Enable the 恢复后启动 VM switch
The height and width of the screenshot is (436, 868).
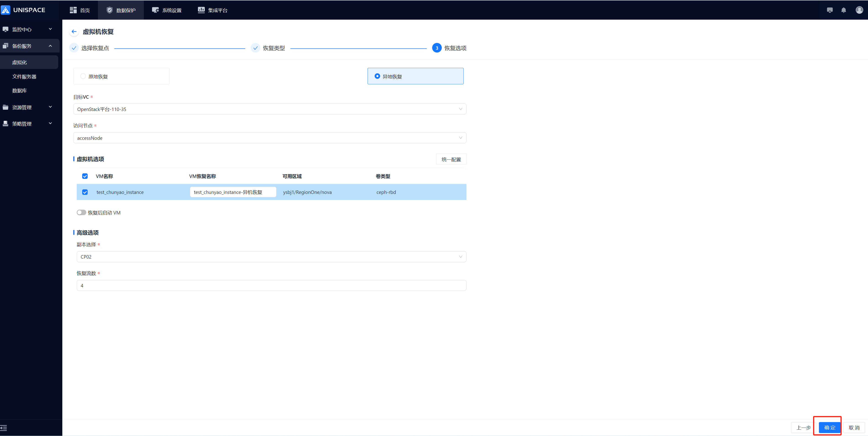click(x=81, y=212)
